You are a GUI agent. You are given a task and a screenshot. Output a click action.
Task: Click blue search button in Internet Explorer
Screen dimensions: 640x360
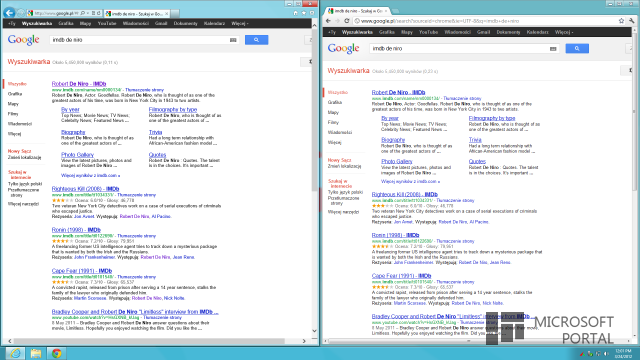tap(256, 40)
